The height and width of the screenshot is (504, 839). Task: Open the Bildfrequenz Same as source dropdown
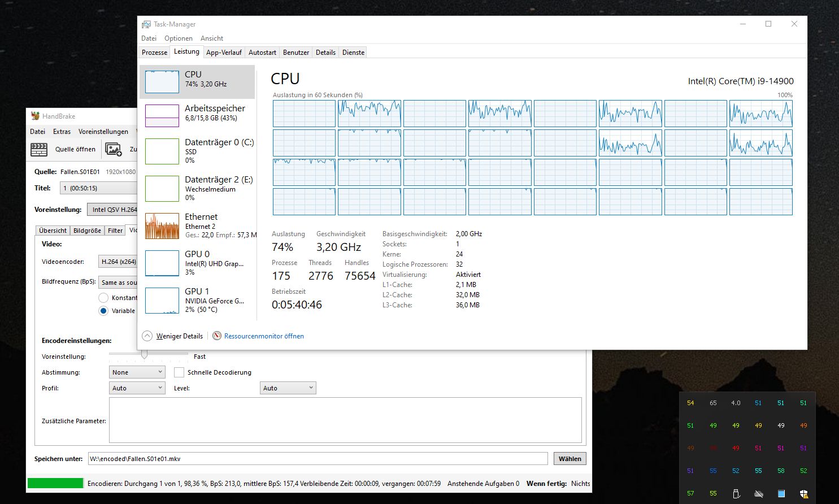(x=118, y=282)
